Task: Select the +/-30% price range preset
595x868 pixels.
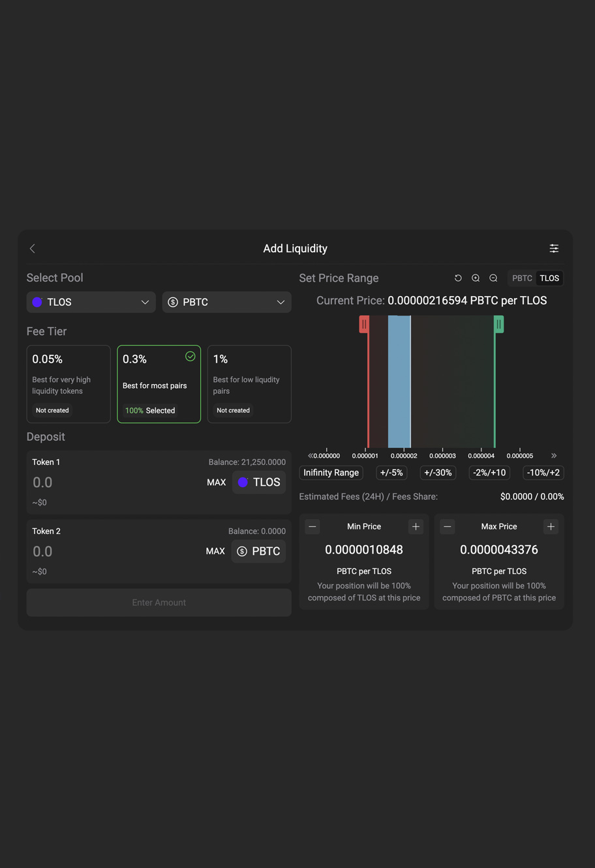Action: pos(437,472)
